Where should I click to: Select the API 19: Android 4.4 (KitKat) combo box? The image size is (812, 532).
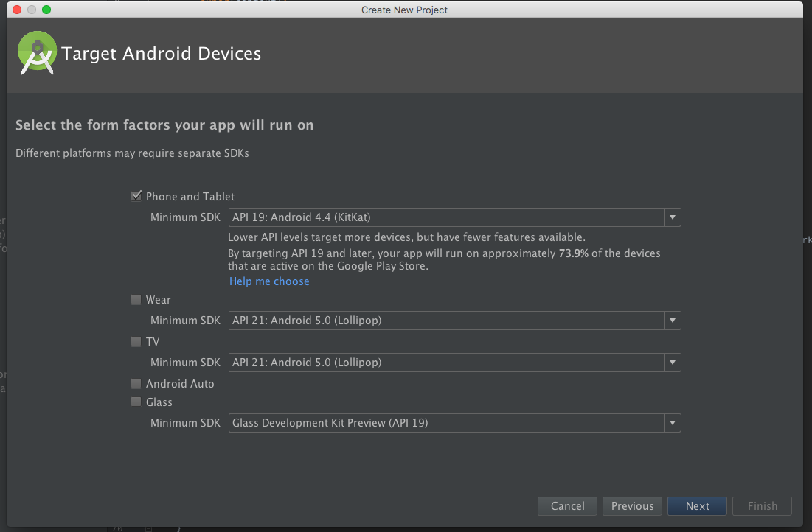pos(455,217)
